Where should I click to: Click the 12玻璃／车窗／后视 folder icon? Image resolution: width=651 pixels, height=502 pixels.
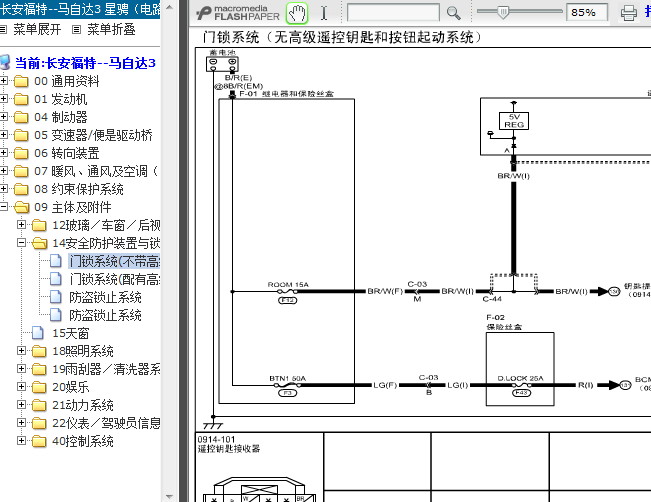click(x=39, y=225)
